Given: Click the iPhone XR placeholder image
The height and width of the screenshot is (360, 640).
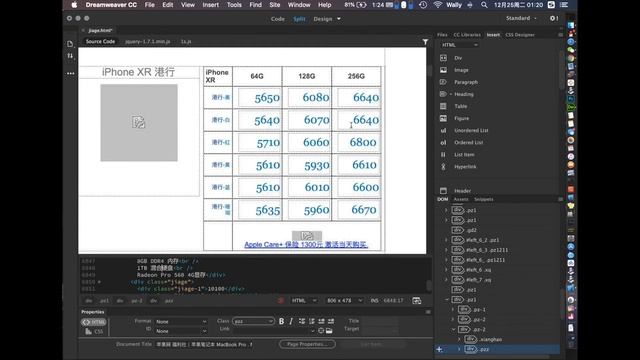Looking at the screenshot, I should pyautogui.click(x=139, y=122).
